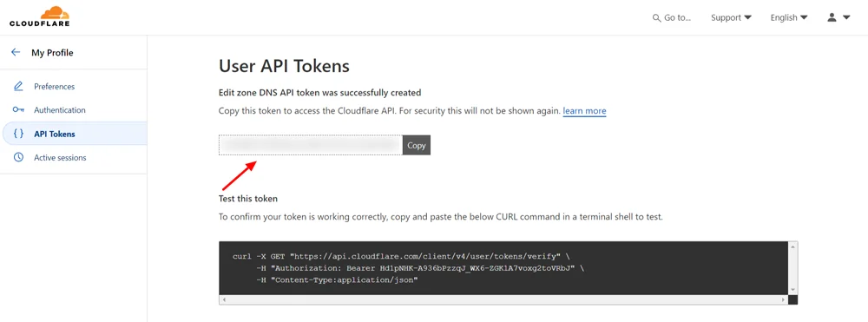Expand the account menu arrow

click(x=845, y=17)
